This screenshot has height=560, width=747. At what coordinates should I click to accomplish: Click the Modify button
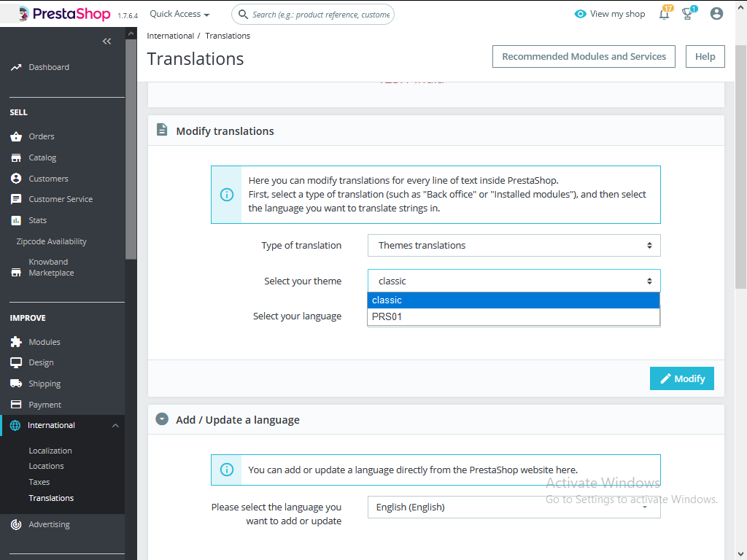point(682,378)
